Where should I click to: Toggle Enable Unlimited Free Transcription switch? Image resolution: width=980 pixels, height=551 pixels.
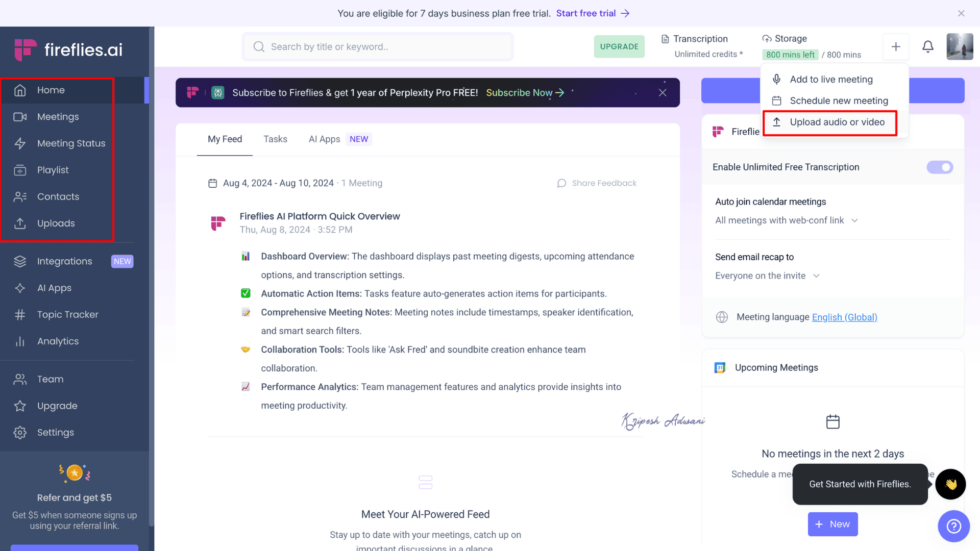(940, 167)
